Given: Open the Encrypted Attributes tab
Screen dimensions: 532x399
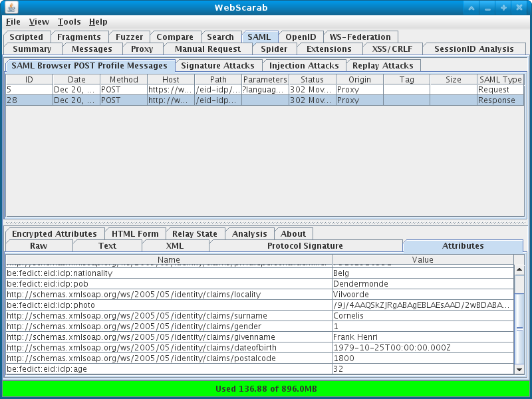Looking at the screenshot, I should pyautogui.click(x=55, y=234).
